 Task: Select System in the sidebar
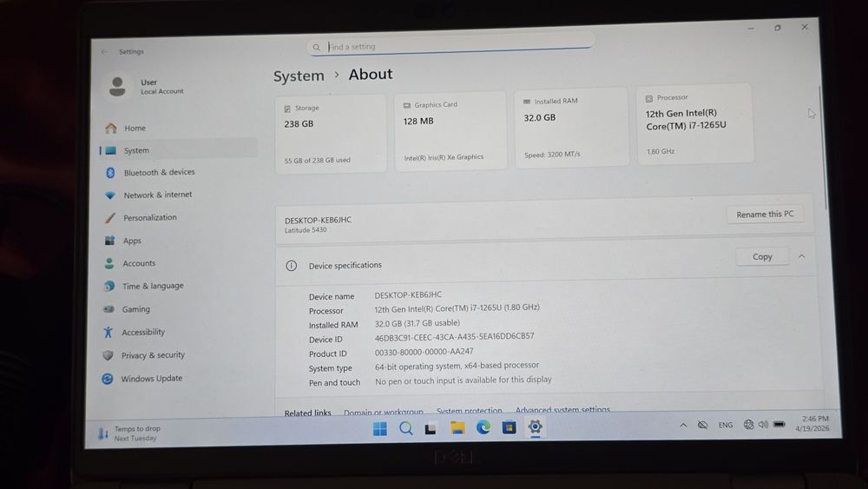pyautogui.click(x=178, y=150)
